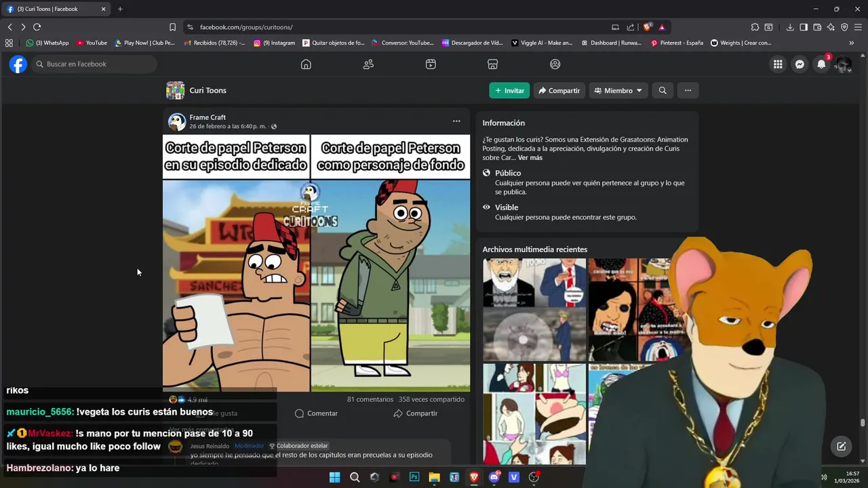
Task: Click in the Buscar en Facebook field
Action: [x=94, y=64]
